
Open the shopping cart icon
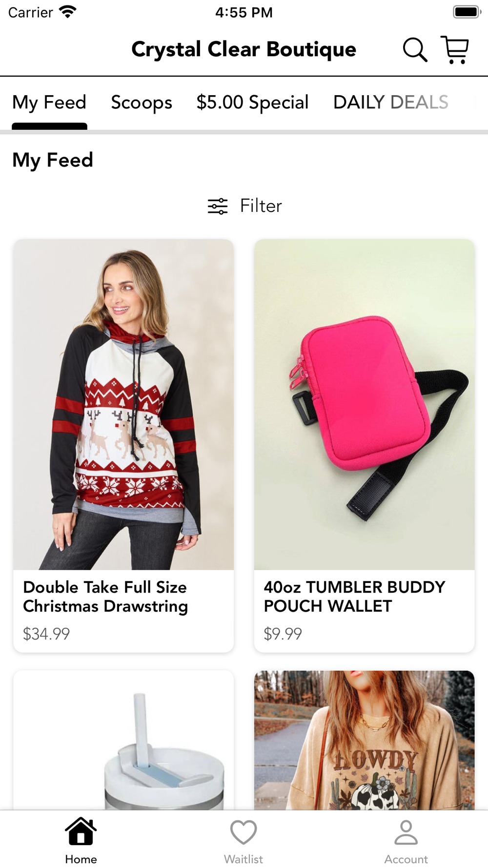pyautogui.click(x=455, y=50)
